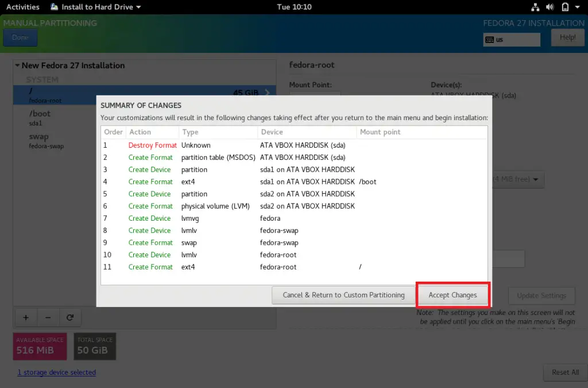Select row 11 ext4 fedora-root
The height and width of the screenshot is (388, 588).
[294, 267]
